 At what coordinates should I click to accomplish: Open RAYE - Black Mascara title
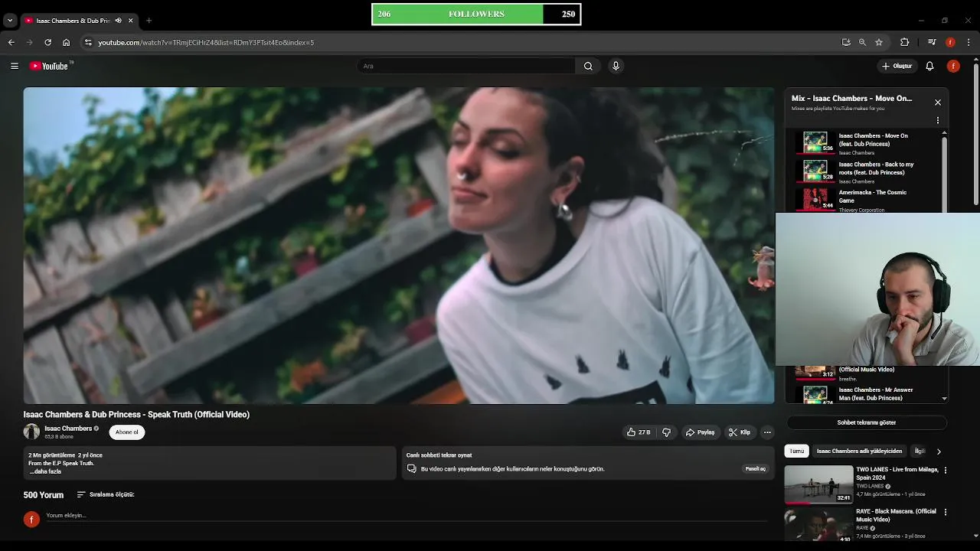(896, 515)
